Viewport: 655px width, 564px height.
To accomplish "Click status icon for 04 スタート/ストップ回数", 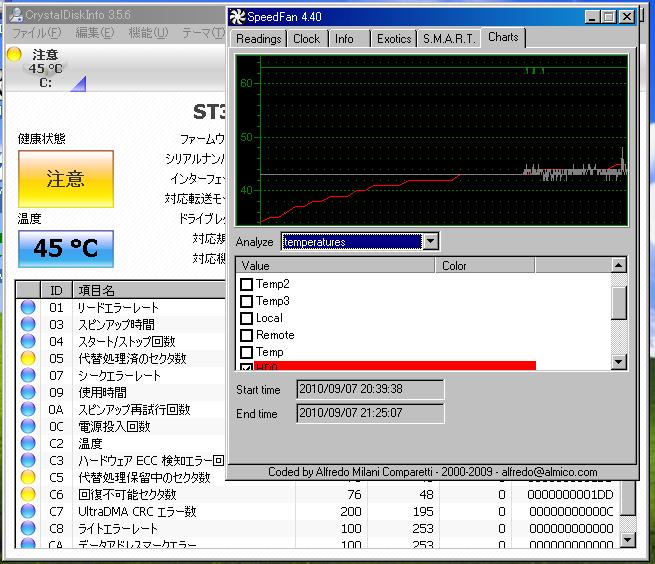I will click(x=28, y=341).
